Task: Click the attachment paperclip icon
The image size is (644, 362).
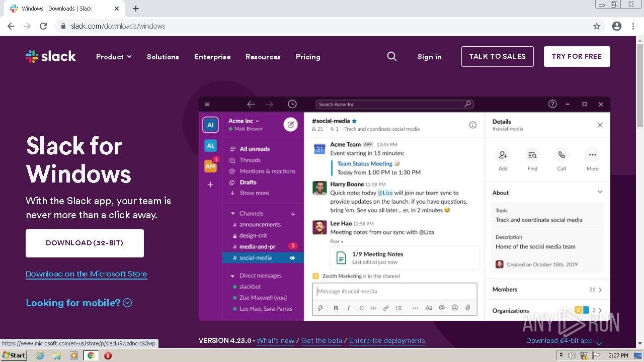Action: point(467,308)
